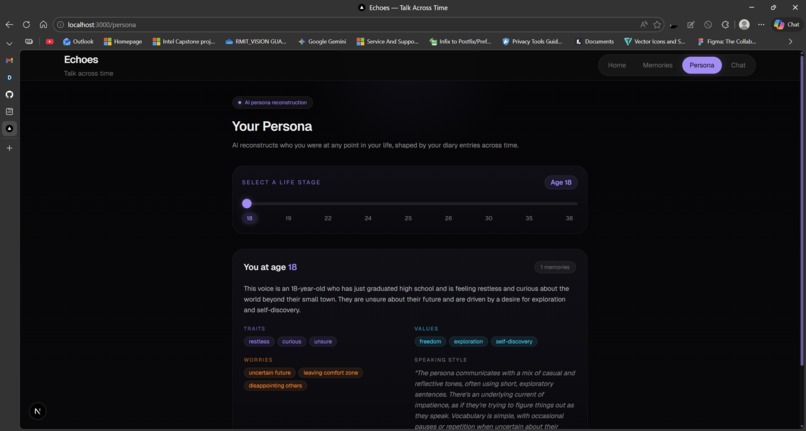
Task: Select age 38 on life stage slider
Action: pos(569,218)
